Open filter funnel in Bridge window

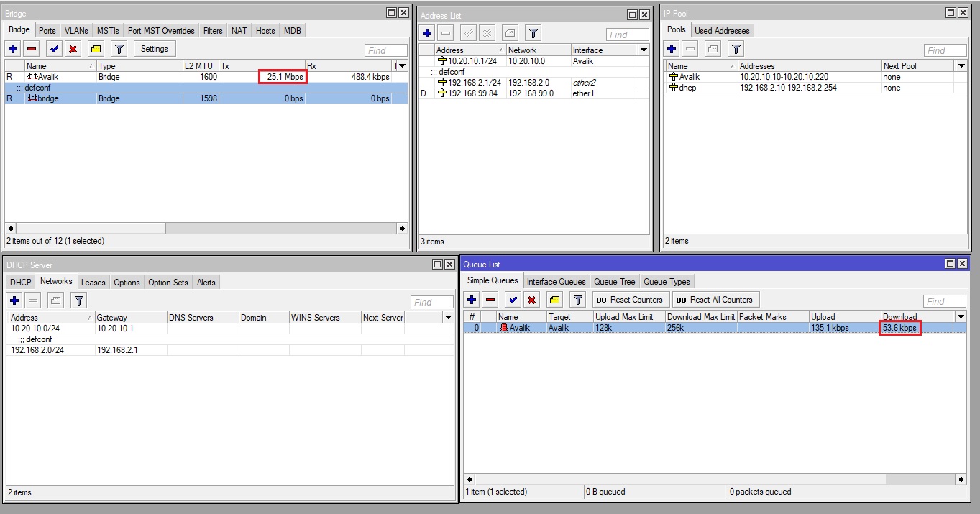click(119, 49)
